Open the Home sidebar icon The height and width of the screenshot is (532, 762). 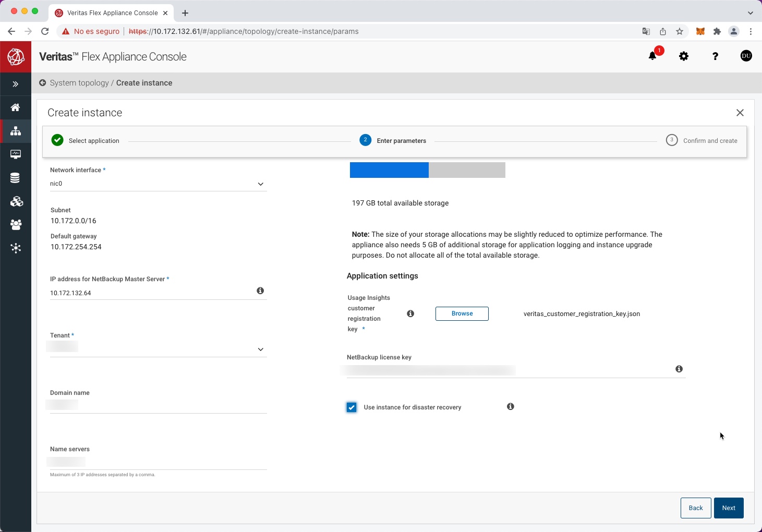[x=16, y=107]
